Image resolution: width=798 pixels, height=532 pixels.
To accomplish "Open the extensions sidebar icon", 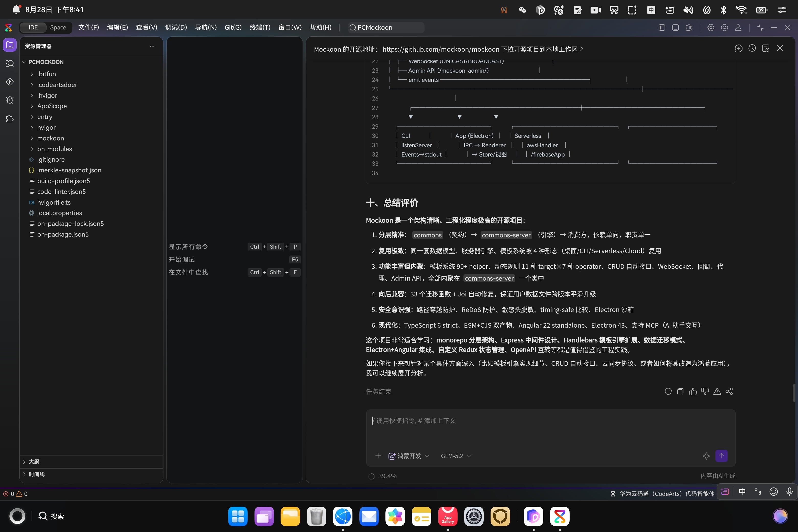I will pyautogui.click(x=9, y=118).
